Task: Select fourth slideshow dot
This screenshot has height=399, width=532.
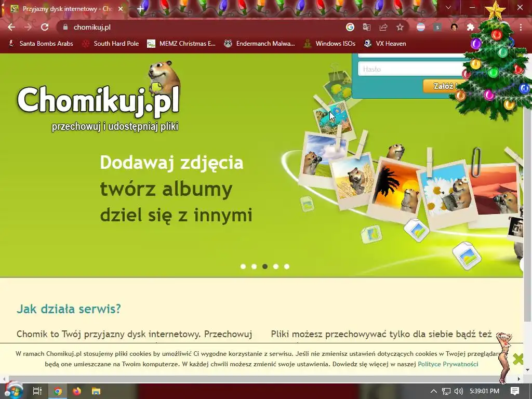Action: click(x=276, y=267)
